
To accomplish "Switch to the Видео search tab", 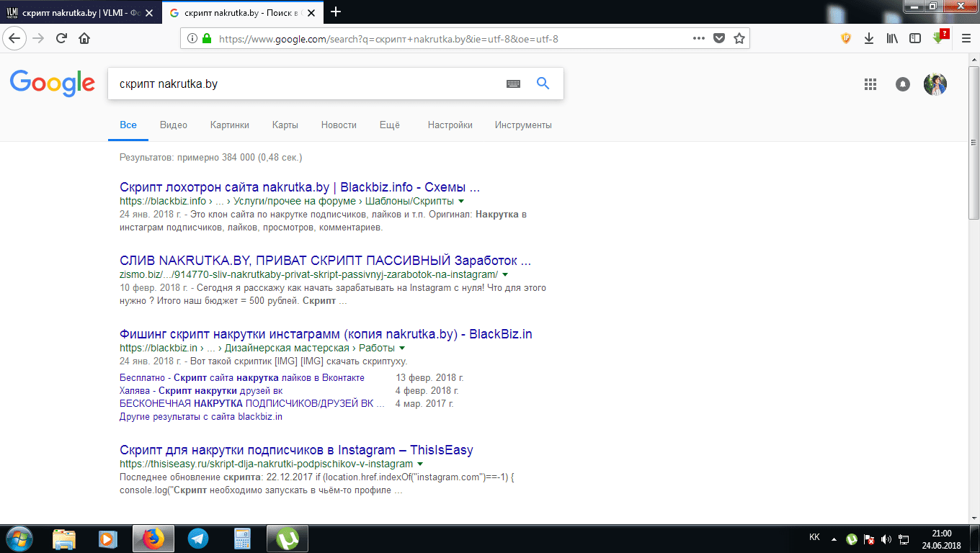I will pos(173,125).
